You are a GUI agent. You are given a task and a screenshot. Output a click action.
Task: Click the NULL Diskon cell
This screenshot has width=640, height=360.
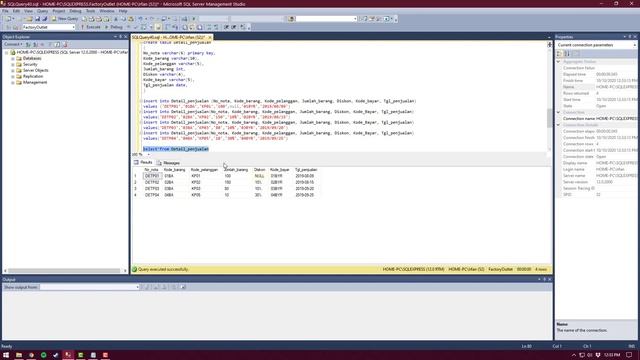pyautogui.click(x=259, y=176)
